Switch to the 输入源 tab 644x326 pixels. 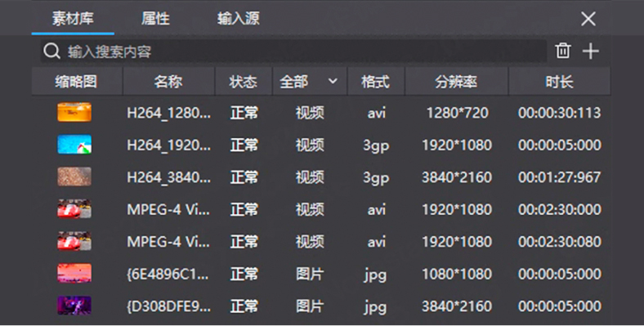tap(238, 19)
